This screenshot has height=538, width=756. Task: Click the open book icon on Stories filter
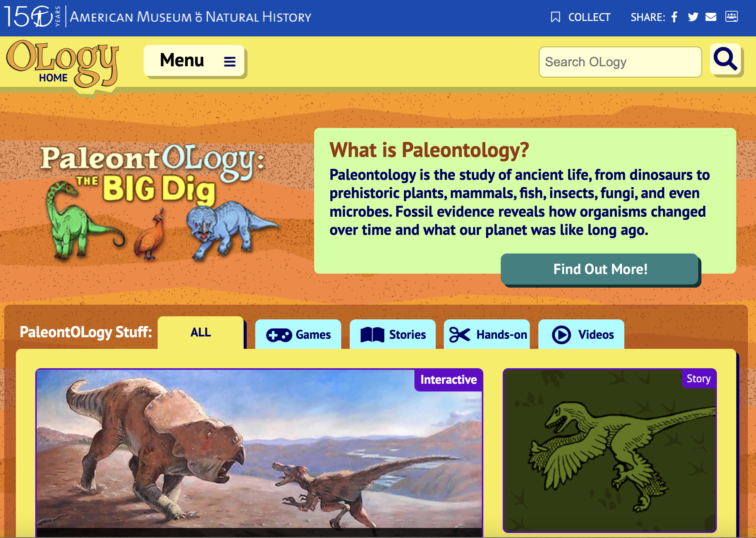tap(372, 335)
